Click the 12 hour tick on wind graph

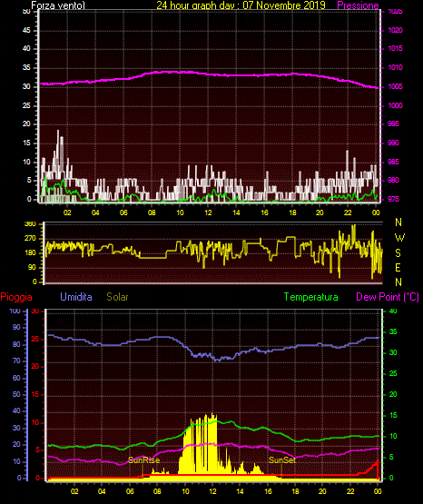pyautogui.click(x=208, y=212)
